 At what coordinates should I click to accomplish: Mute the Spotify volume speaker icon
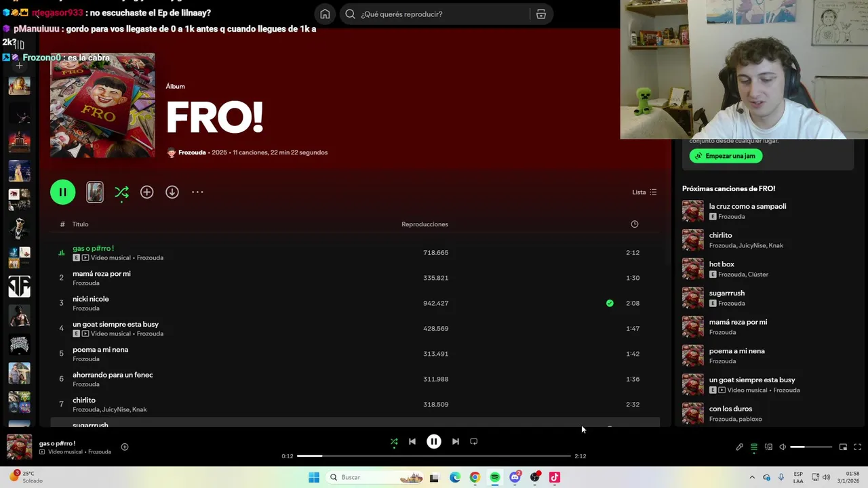coord(783,447)
